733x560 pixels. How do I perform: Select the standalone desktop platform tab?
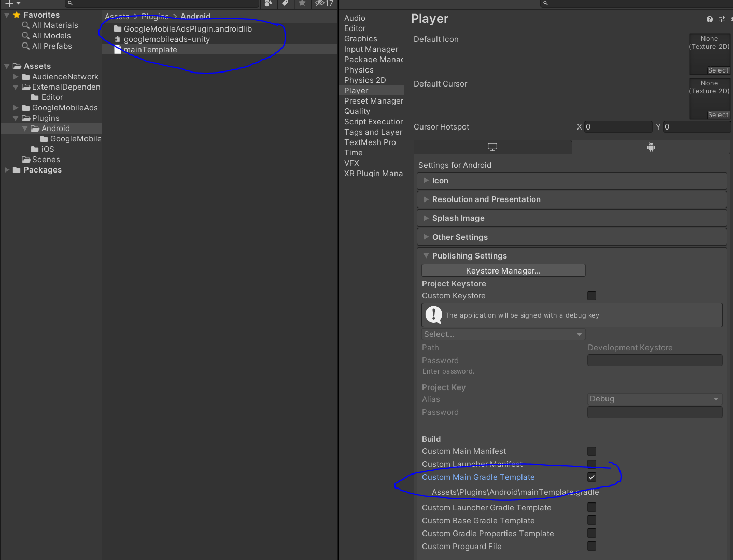[492, 147]
